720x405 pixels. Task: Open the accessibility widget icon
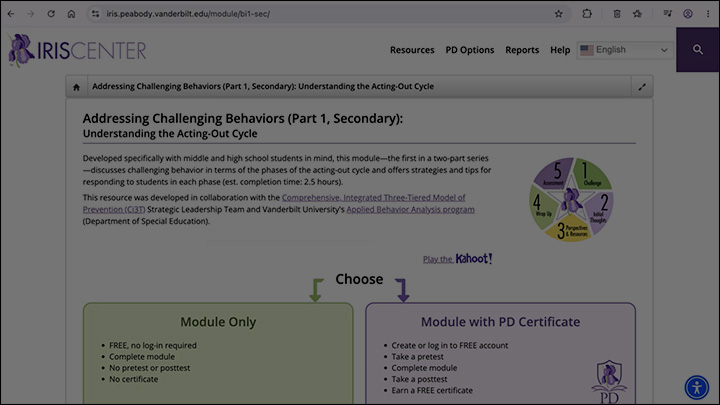click(x=697, y=388)
